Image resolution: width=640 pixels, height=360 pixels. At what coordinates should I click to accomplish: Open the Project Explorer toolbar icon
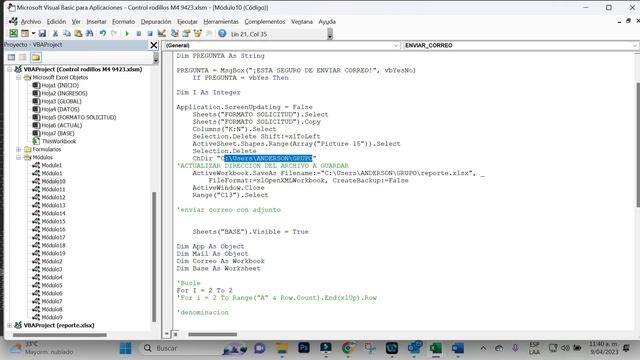point(175,33)
